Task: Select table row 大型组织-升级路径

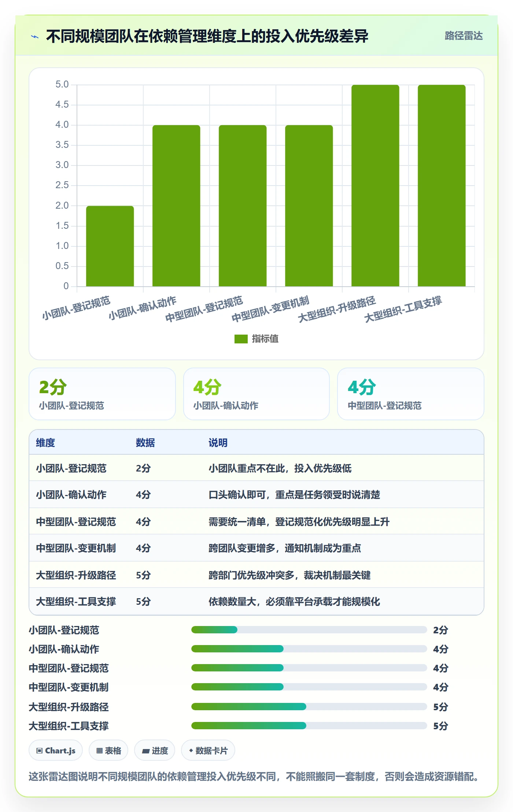Action: [x=256, y=575]
